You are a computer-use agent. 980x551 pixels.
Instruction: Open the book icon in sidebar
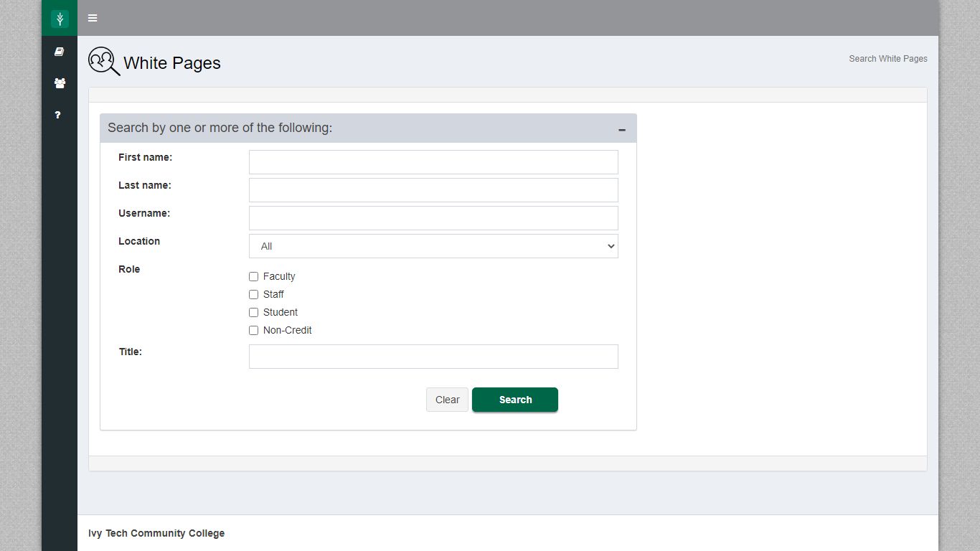pyautogui.click(x=60, y=52)
